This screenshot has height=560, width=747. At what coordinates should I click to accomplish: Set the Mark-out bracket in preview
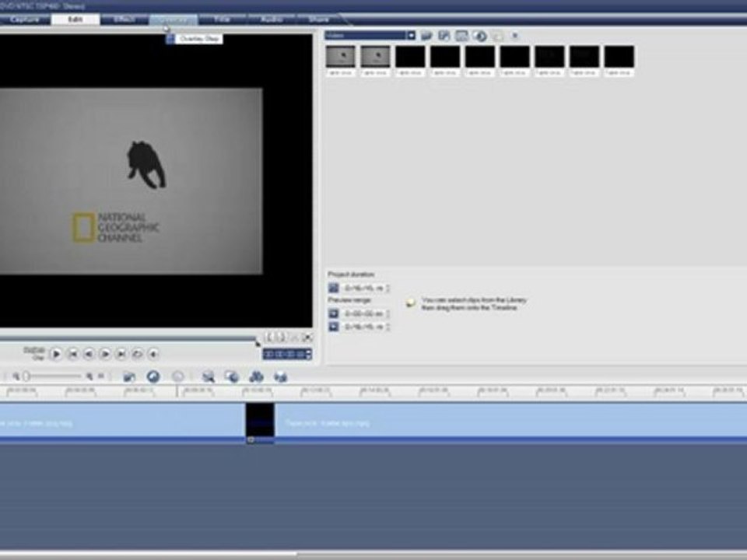click(x=281, y=337)
